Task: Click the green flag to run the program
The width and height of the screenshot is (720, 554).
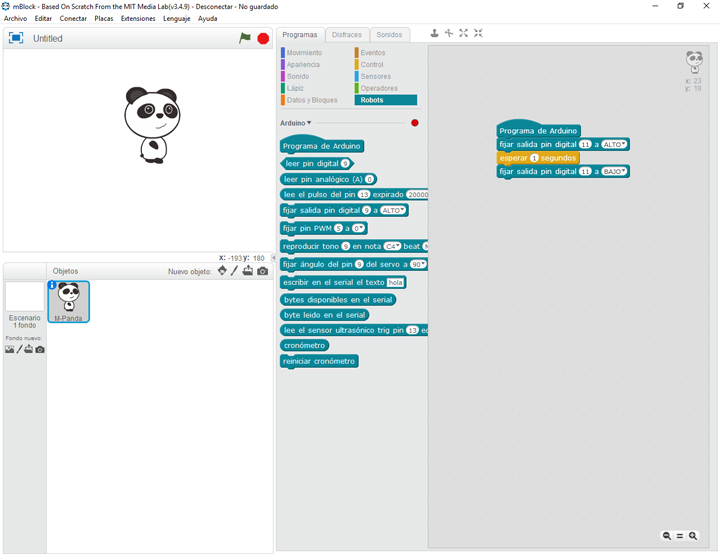Action: pos(245,38)
